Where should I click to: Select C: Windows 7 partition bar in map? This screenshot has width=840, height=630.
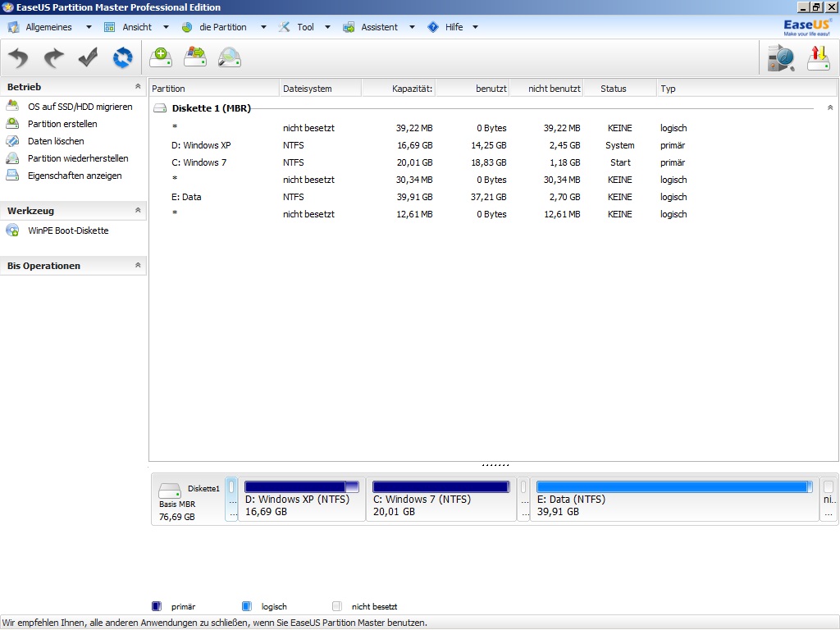[x=441, y=500]
